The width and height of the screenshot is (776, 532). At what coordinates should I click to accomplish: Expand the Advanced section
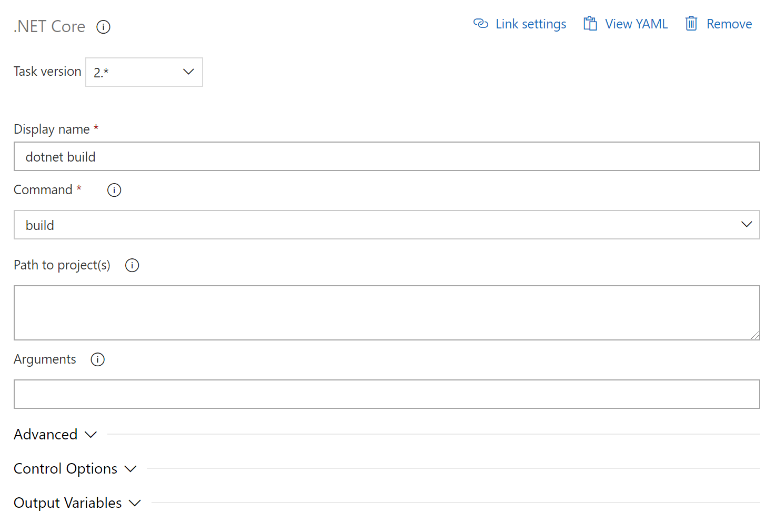[x=46, y=435]
